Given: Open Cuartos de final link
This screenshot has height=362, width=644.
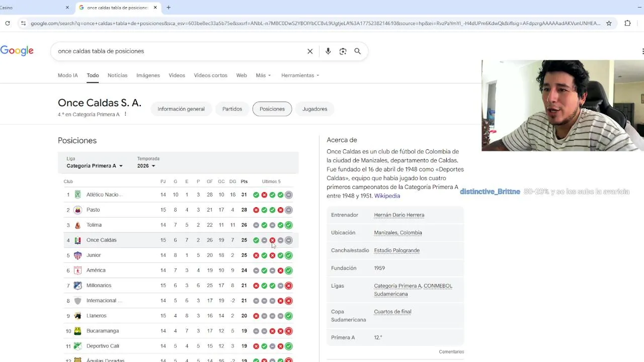Looking at the screenshot, I should pyautogui.click(x=392, y=312).
